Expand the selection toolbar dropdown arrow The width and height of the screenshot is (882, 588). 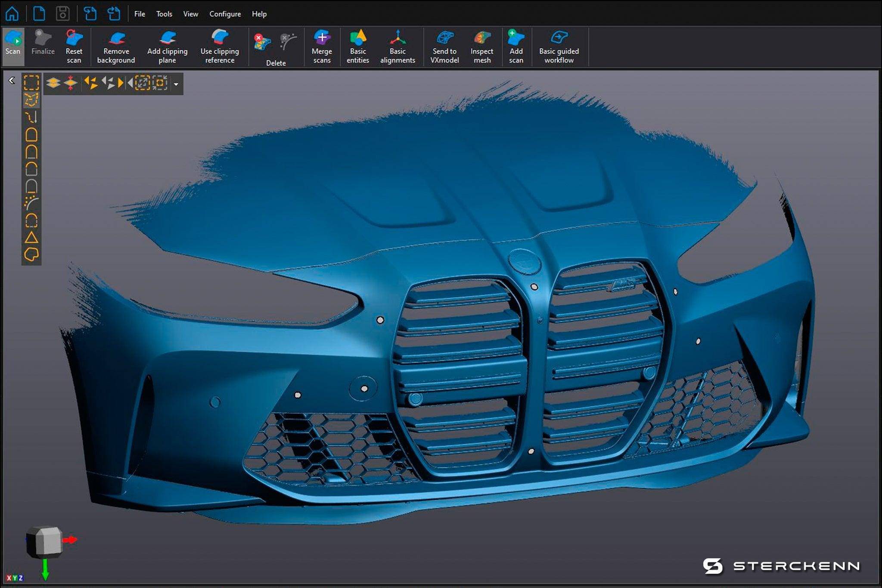pyautogui.click(x=176, y=84)
